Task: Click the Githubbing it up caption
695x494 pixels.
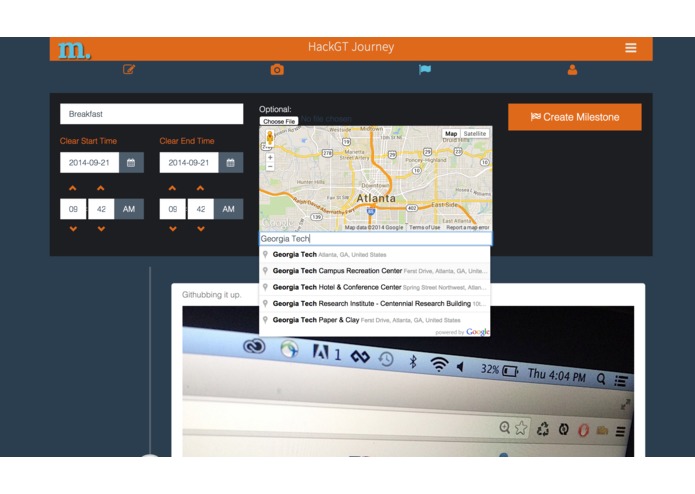Action: pyautogui.click(x=211, y=295)
